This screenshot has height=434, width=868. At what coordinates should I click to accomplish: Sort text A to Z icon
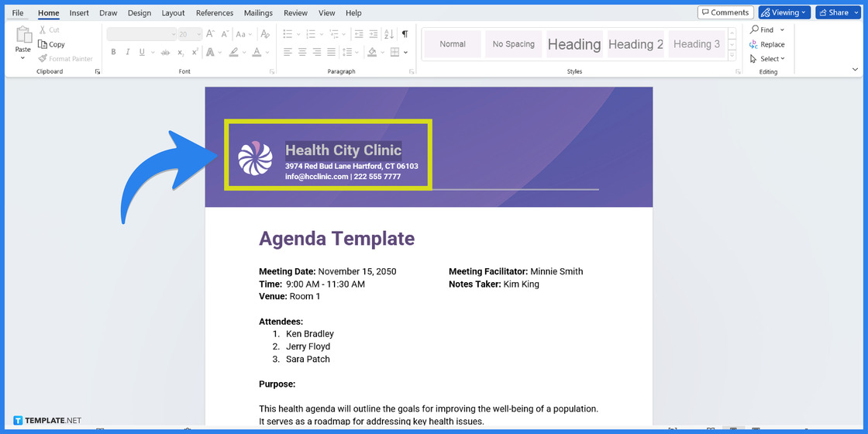[x=388, y=34]
